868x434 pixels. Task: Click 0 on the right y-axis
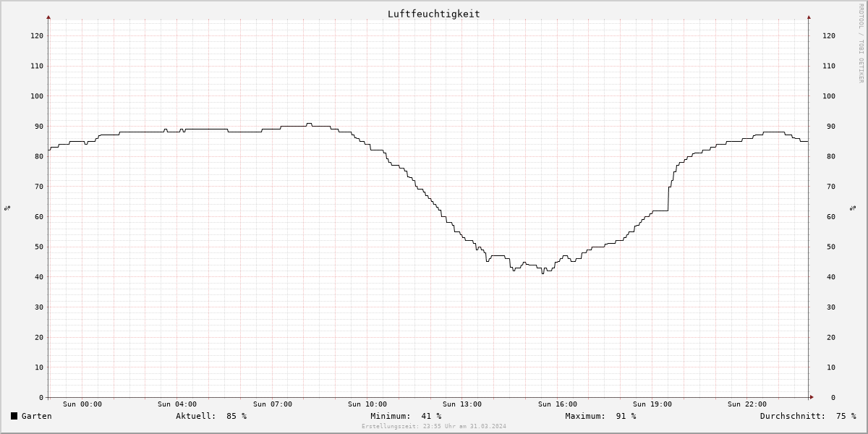coord(833,398)
